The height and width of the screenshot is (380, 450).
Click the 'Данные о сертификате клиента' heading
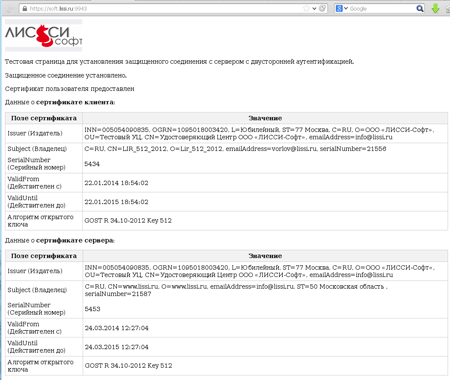click(x=60, y=102)
